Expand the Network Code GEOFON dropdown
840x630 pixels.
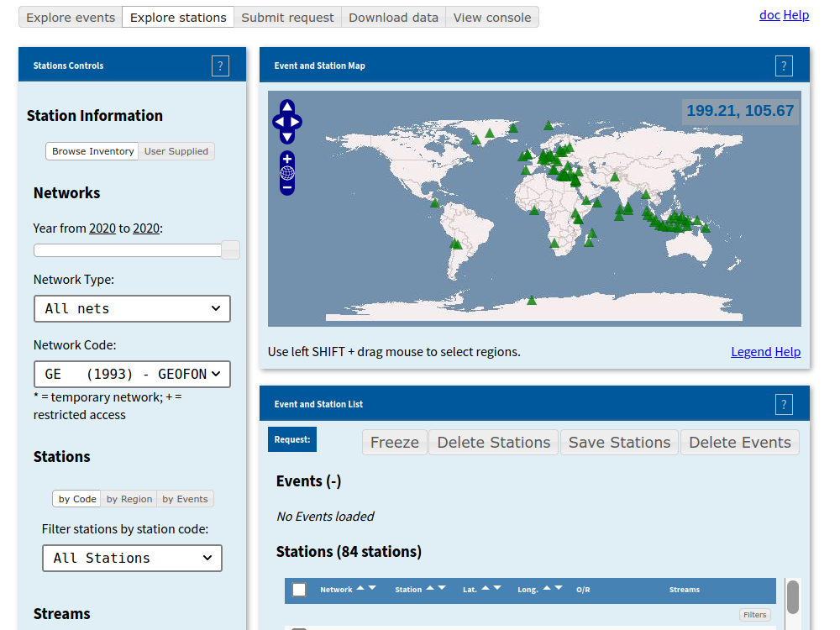pyautogui.click(x=132, y=374)
